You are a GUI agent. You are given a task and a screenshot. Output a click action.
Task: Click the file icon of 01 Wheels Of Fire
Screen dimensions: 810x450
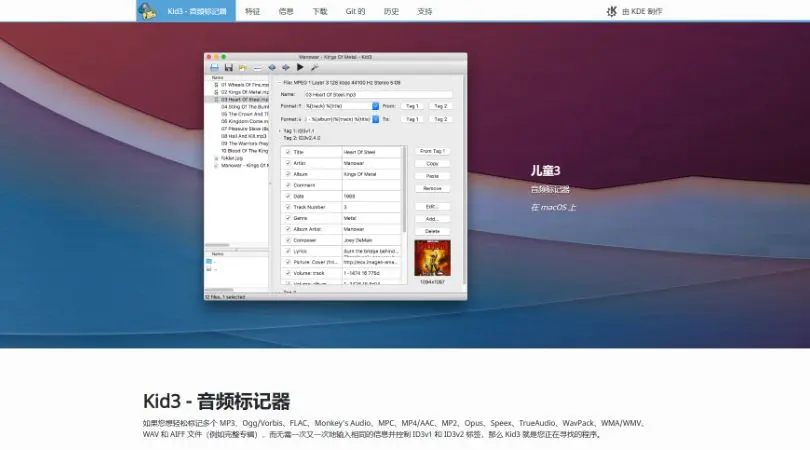(x=216, y=85)
